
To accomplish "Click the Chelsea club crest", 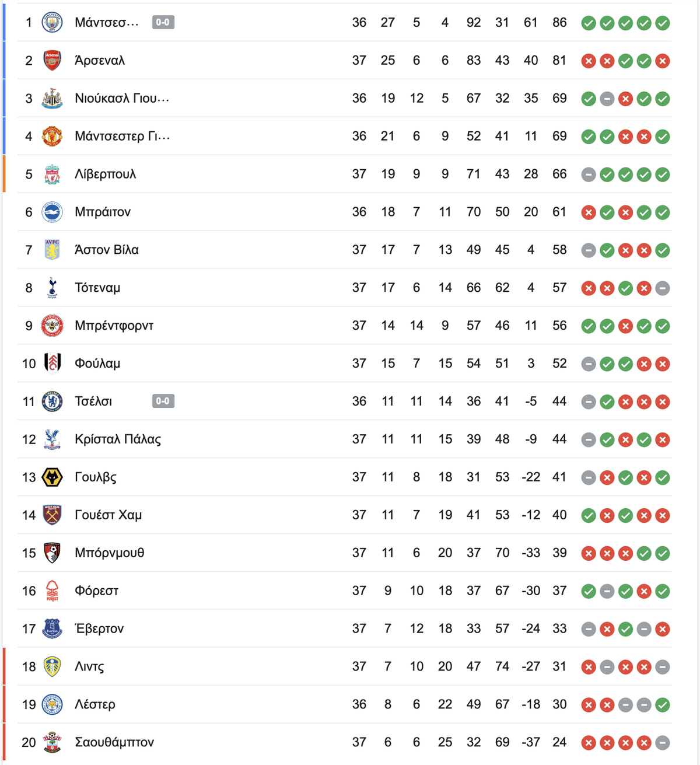I will click(x=52, y=402).
